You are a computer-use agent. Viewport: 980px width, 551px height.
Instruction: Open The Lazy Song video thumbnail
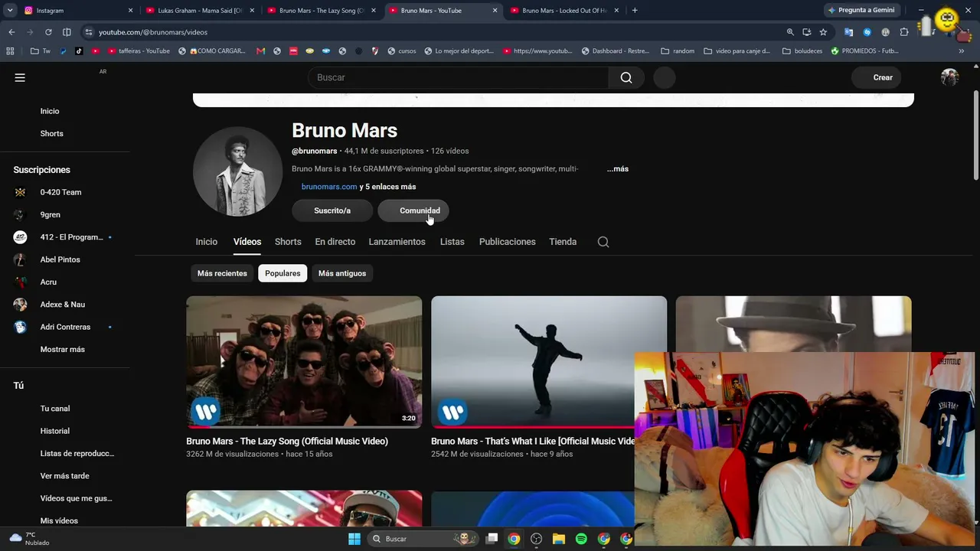coord(304,362)
